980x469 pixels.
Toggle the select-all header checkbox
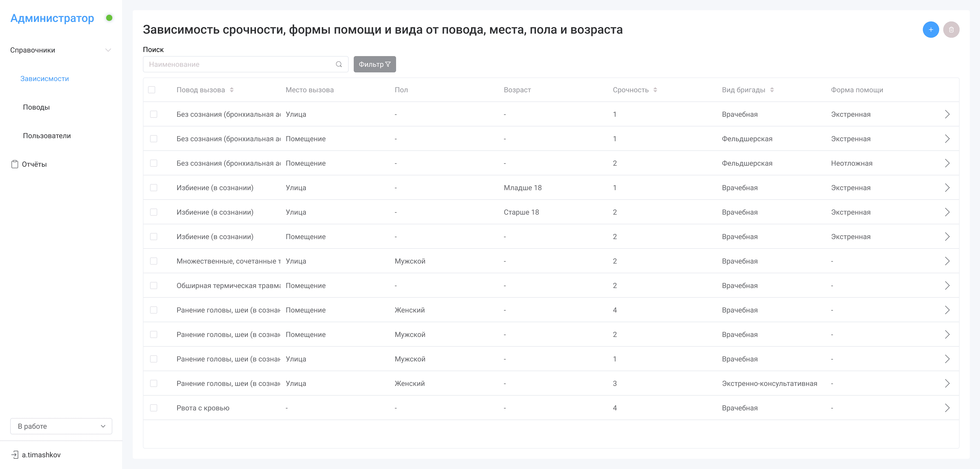152,90
